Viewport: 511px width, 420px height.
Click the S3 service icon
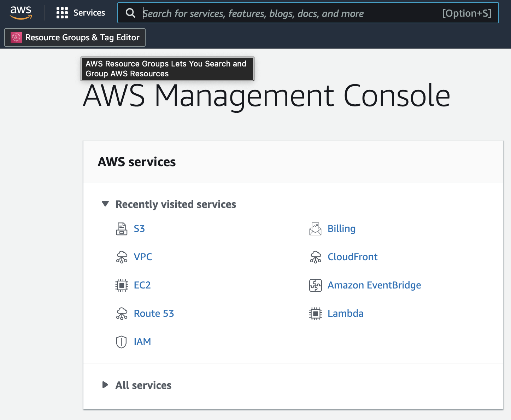pos(122,229)
